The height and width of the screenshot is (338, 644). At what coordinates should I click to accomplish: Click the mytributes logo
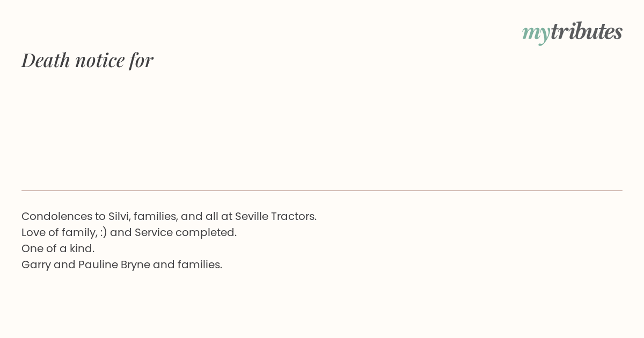click(x=572, y=32)
